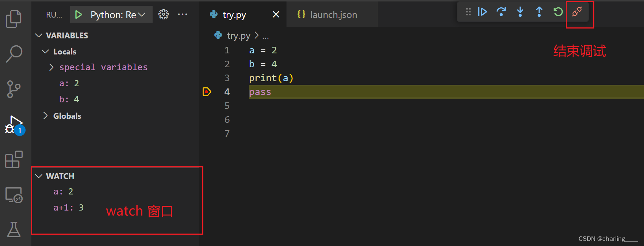This screenshot has height=246, width=644.
Task: Disconnect to end the debug session
Action: [577, 12]
